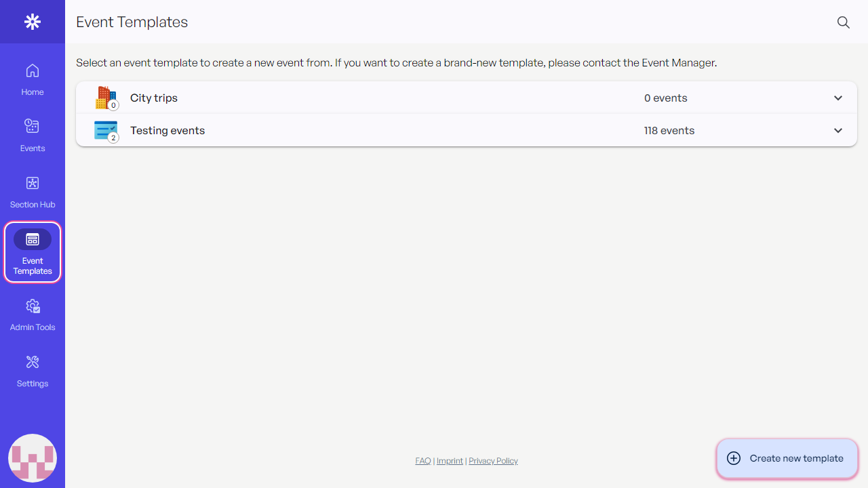Expand the City trips chevron
Image resolution: width=868 pixels, height=488 pixels.
pos(838,98)
